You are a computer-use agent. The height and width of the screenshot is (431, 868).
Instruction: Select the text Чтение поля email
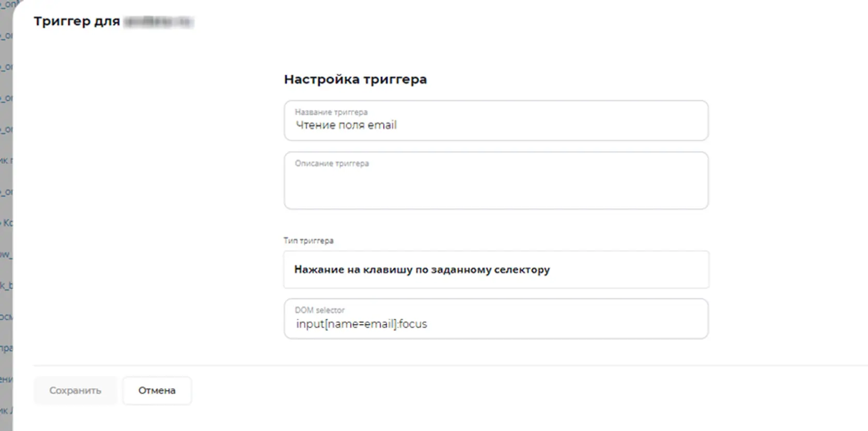(x=346, y=125)
